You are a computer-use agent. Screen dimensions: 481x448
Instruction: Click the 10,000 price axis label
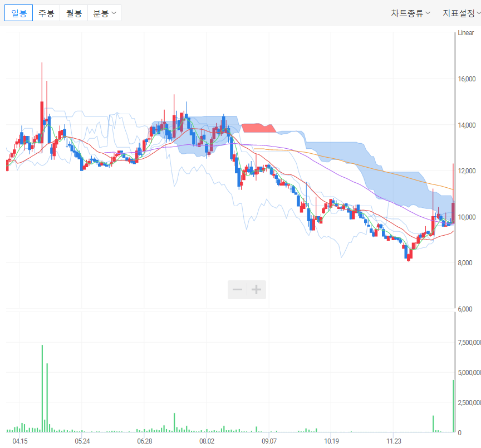point(467,217)
